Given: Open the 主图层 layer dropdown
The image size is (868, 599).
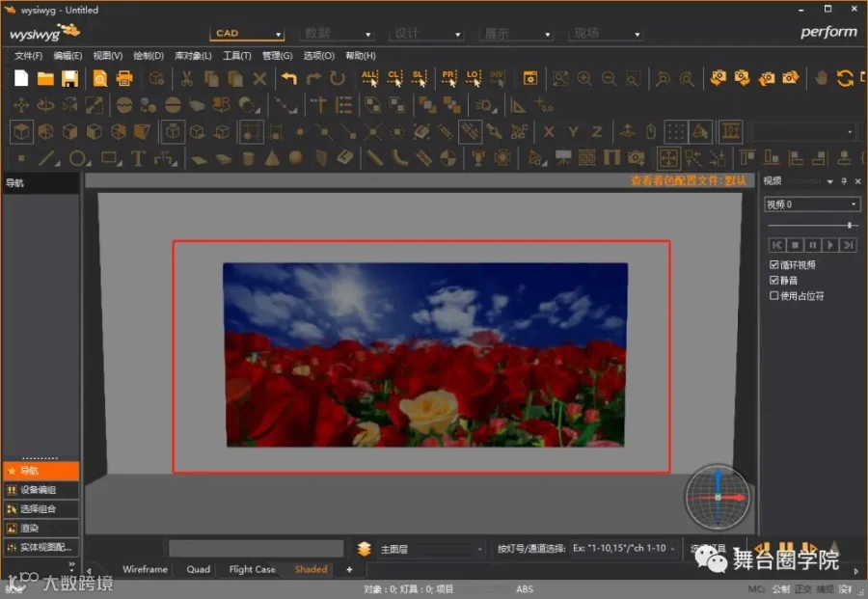Looking at the screenshot, I should point(429,549).
